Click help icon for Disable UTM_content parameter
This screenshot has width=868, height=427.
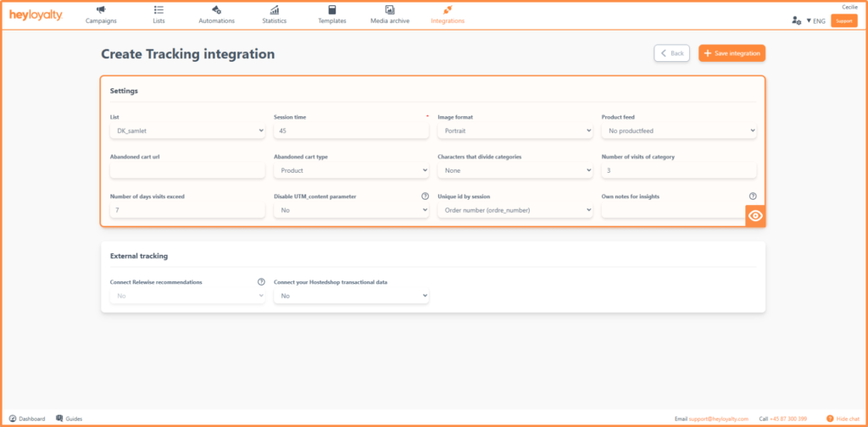(x=425, y=196)
